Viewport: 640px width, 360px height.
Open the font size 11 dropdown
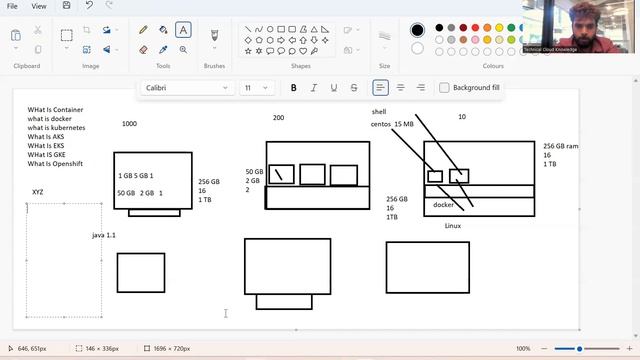(257, 88)
